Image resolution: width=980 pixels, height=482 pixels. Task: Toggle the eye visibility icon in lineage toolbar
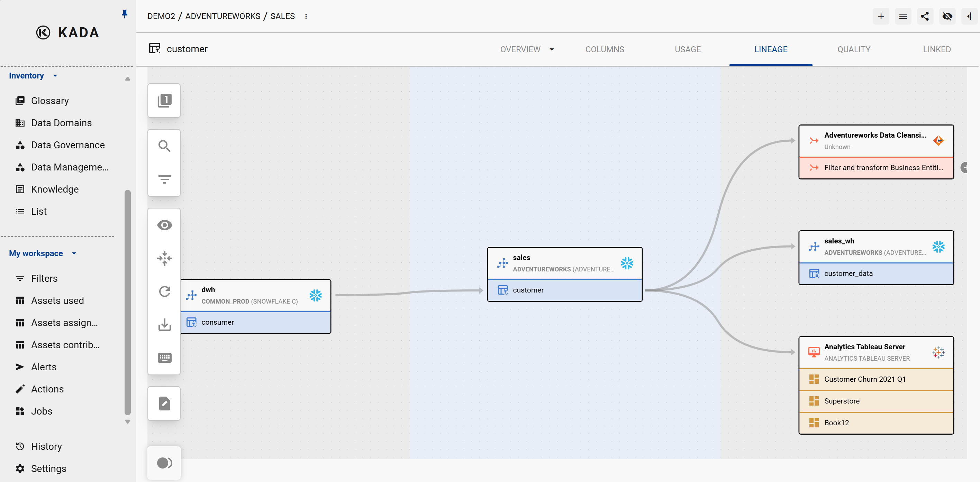pyautogui.click(x=164, y=225)
